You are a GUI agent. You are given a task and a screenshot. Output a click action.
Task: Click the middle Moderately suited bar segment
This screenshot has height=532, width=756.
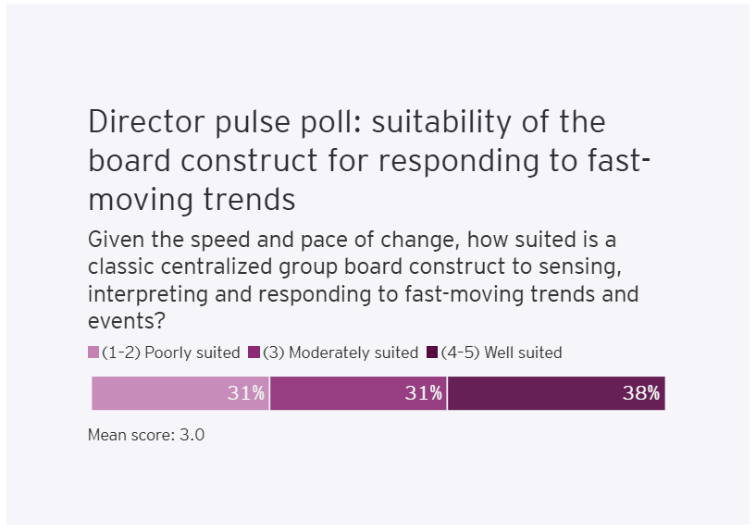tap(342, 393)
